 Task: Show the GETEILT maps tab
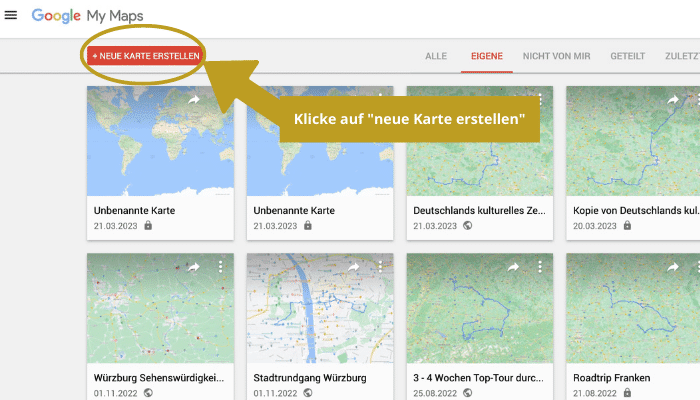(628, 56)
